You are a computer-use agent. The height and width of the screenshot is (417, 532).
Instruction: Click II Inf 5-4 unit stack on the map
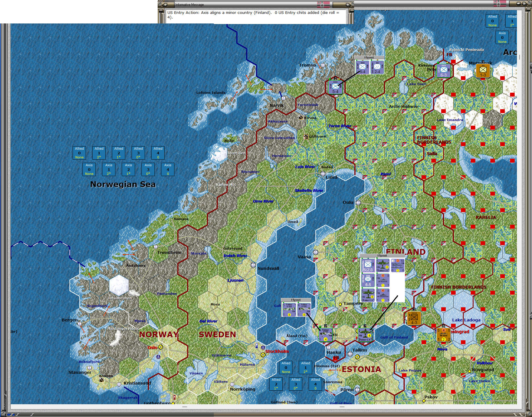click(x=336, y=87)
